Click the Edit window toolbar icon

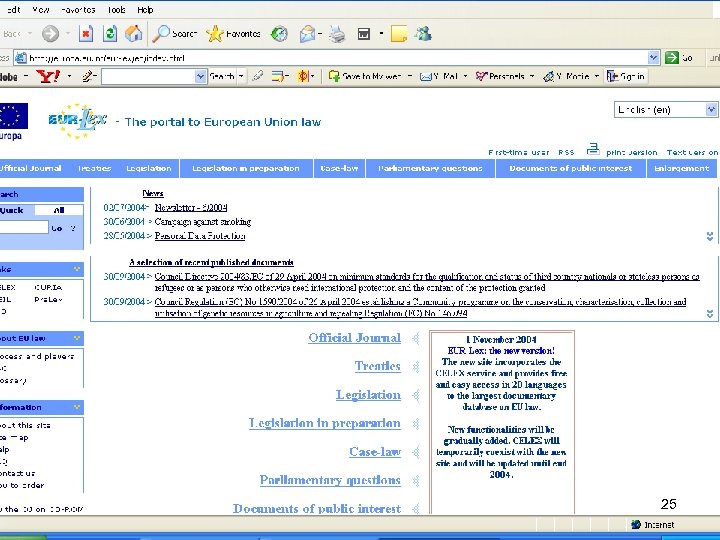[x=364, y=34]
